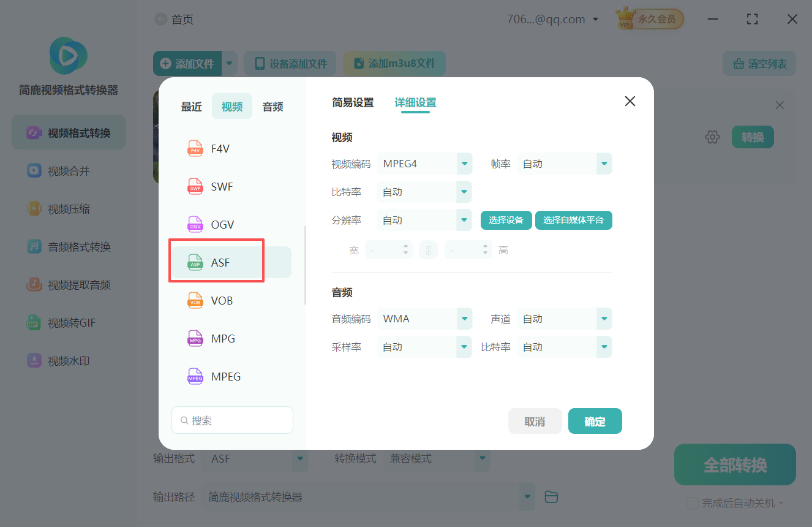Open the output folder browser icon

551,496
